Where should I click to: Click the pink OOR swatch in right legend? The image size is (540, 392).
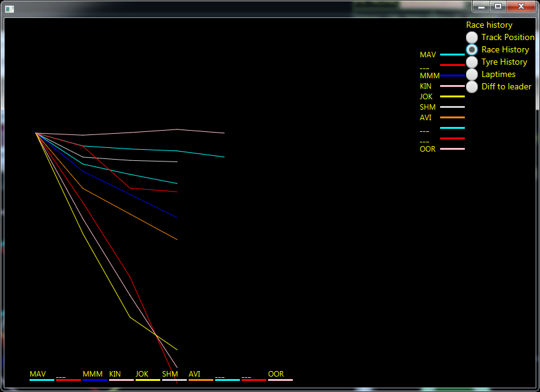click(452, 149)
